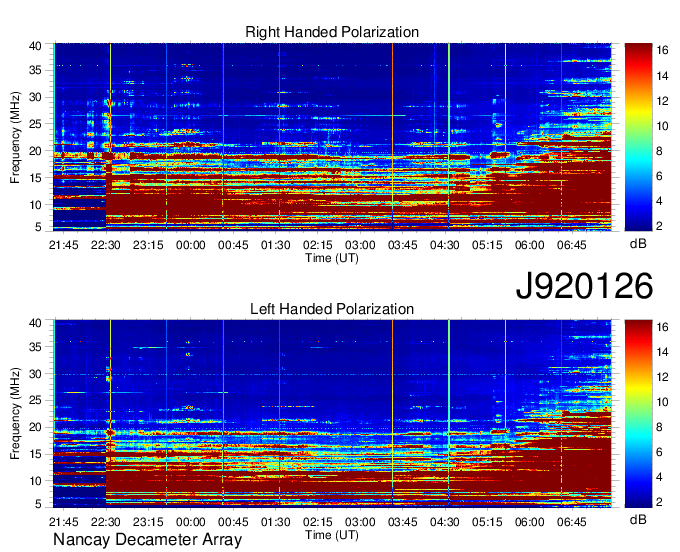
Task: Click the 40 MHz tick on upper frequency axis
Action: tap(35, 46)
